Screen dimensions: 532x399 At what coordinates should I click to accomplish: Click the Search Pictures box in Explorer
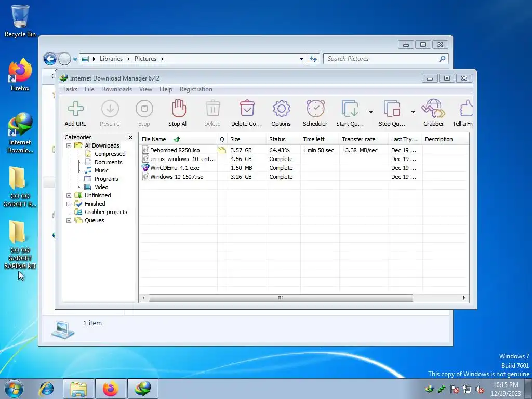(x=386, y=59)
